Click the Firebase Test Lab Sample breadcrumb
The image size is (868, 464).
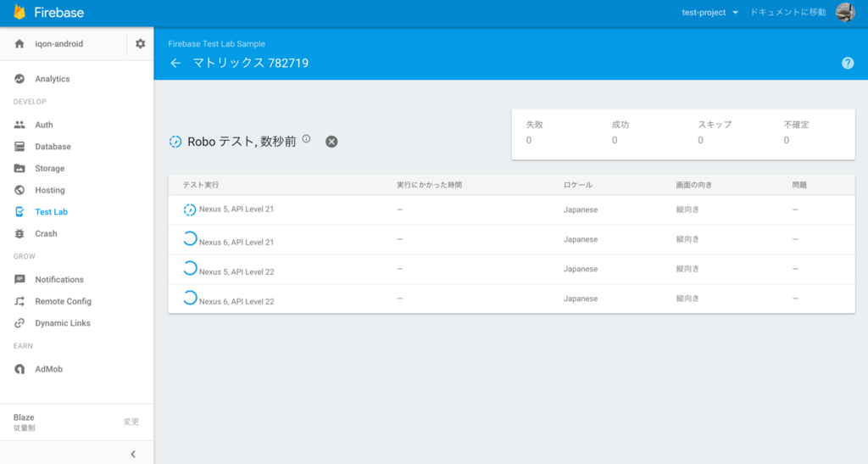pos(216,44)
